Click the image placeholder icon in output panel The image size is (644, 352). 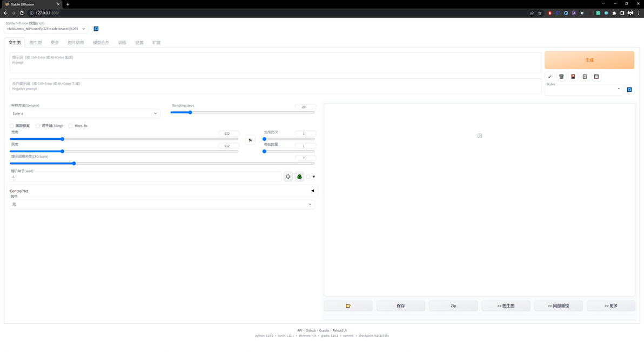pos(480,136)
